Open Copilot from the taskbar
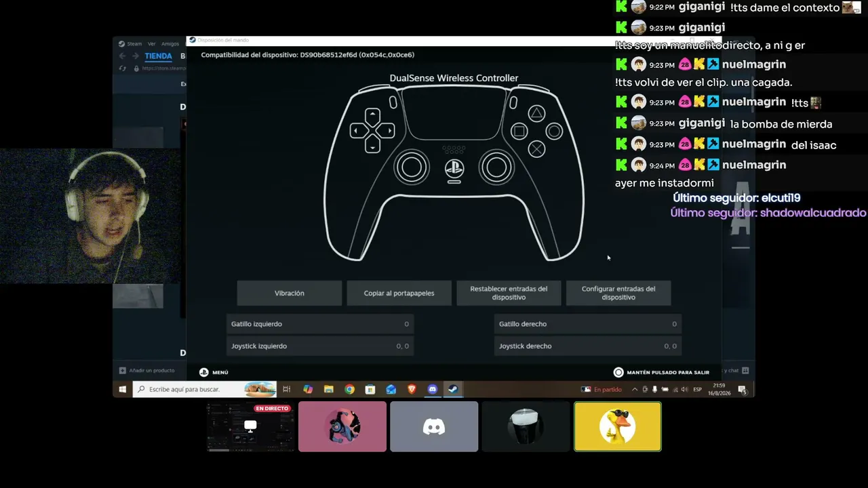The image size is (868, 488). (x=308, y=390)
